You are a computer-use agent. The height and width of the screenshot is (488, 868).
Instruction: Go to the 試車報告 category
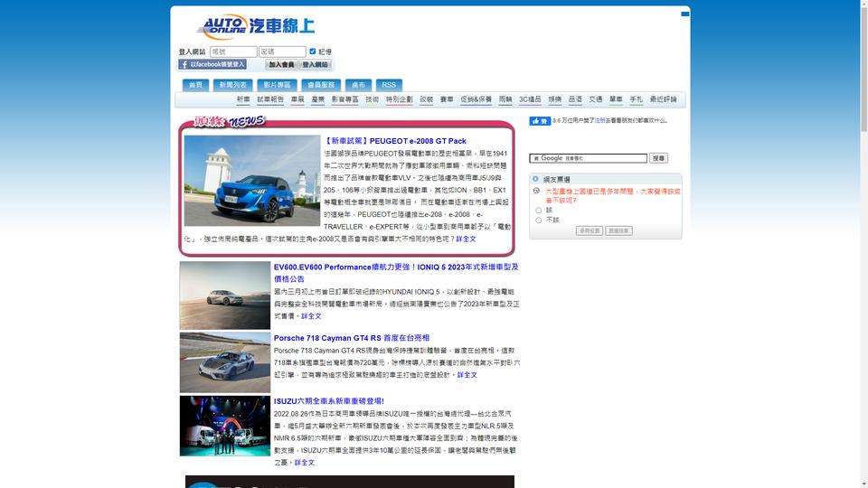click(270, 99)
